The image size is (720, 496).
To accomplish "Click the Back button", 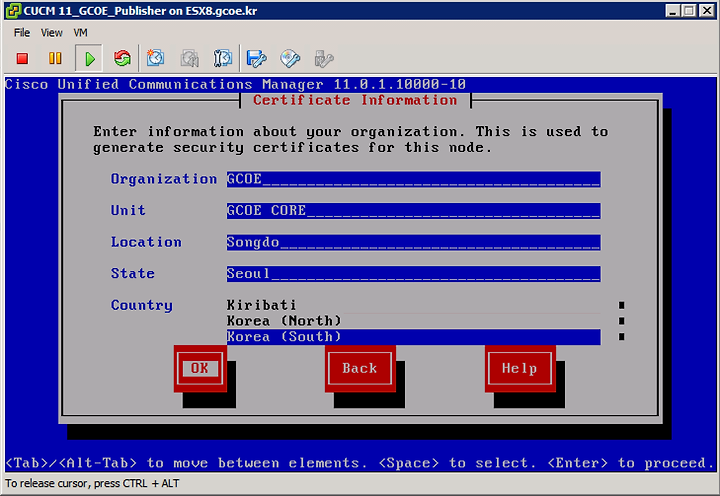I will pos(360,368).
